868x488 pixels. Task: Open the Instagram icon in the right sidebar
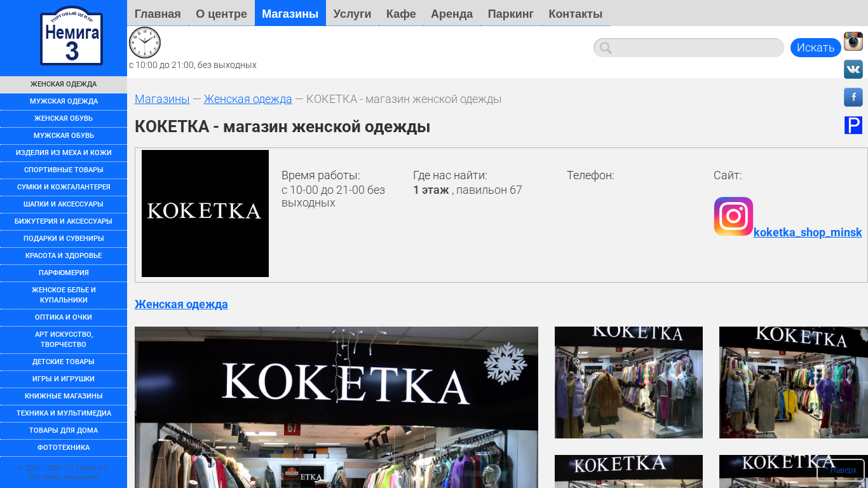coord(853,41)
